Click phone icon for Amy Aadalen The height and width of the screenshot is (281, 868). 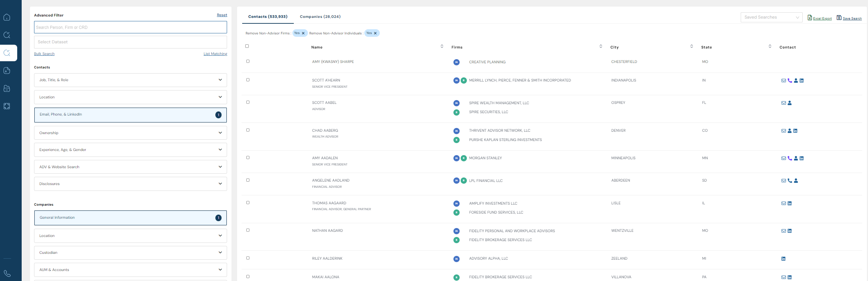pyautogui.click(x=790, y=158)
